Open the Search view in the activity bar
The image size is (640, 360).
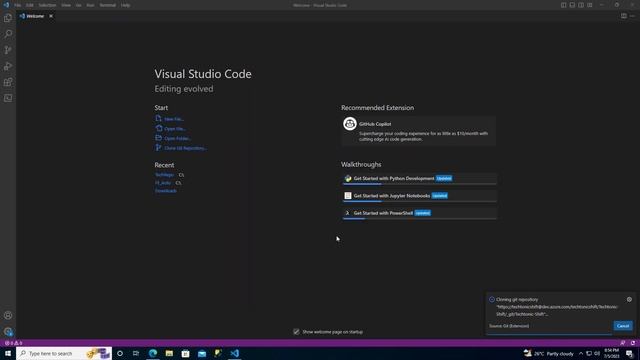coord(8,34)
